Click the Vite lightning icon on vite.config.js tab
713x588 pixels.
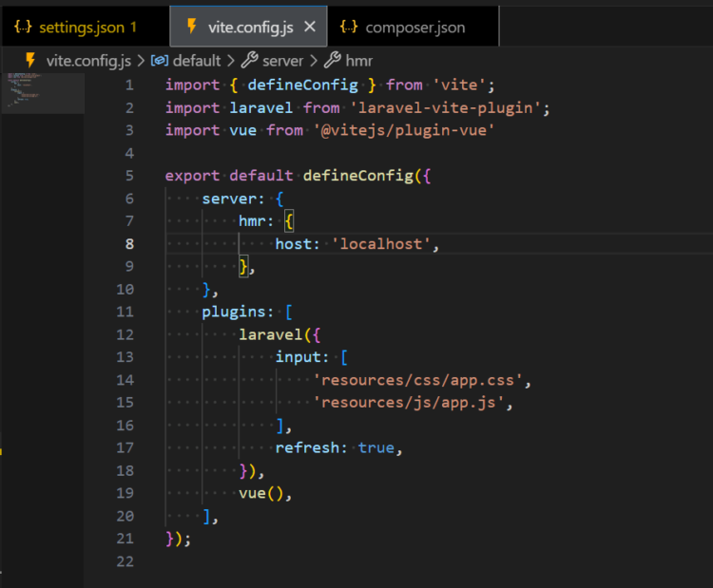pyautogui.click(x=192, y=27)
